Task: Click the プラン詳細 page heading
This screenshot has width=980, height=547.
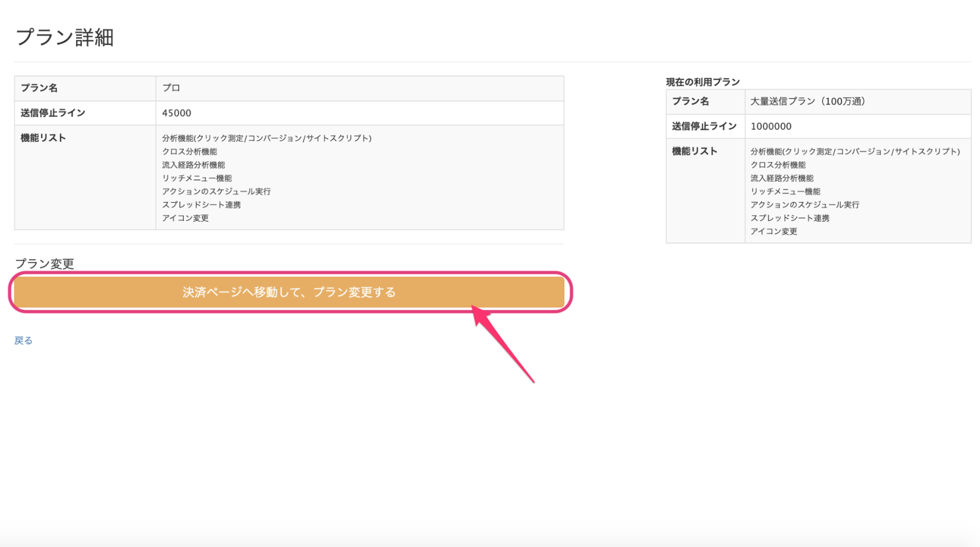Action: [64, 36]
